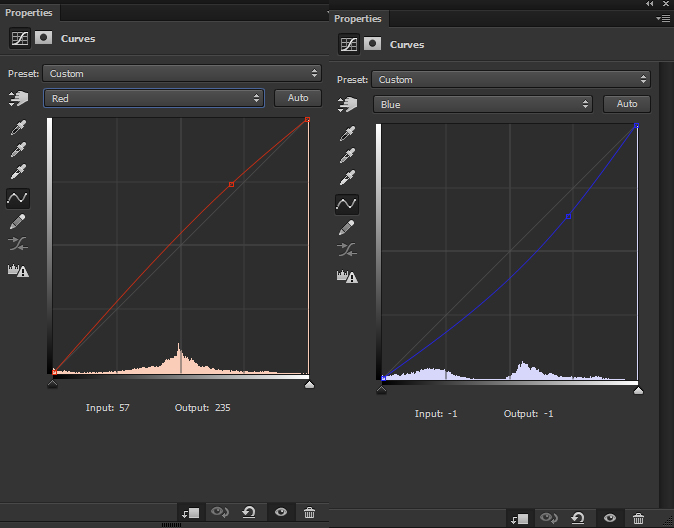Toggle layer visibility eye in right panel

(609, 518)
